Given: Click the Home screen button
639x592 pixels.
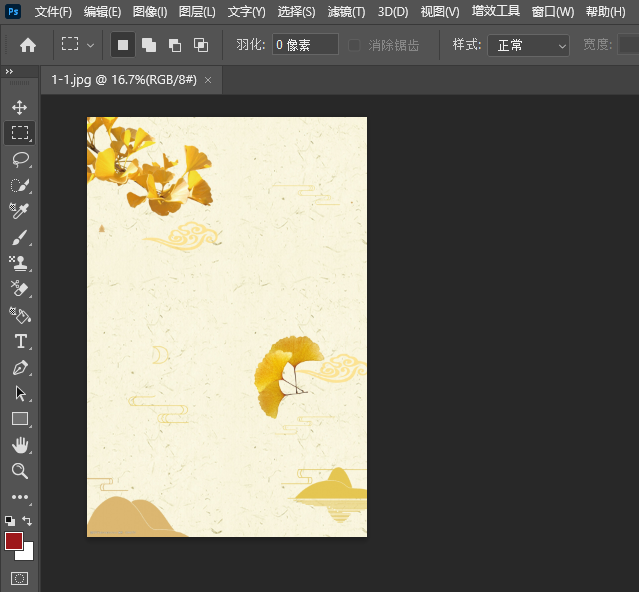Looking at the screenshot, I should click(x=28, y=45).
